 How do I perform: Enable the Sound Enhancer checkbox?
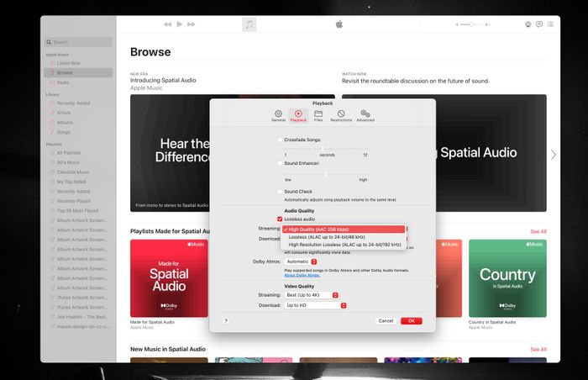point(280,163)
